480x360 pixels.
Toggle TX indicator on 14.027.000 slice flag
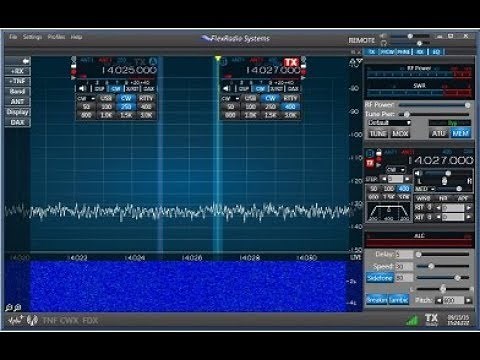291,62
